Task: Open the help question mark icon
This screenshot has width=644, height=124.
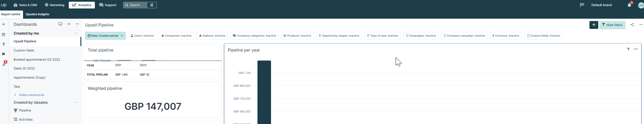Action: pyautogui.click(x=3, y=44)
